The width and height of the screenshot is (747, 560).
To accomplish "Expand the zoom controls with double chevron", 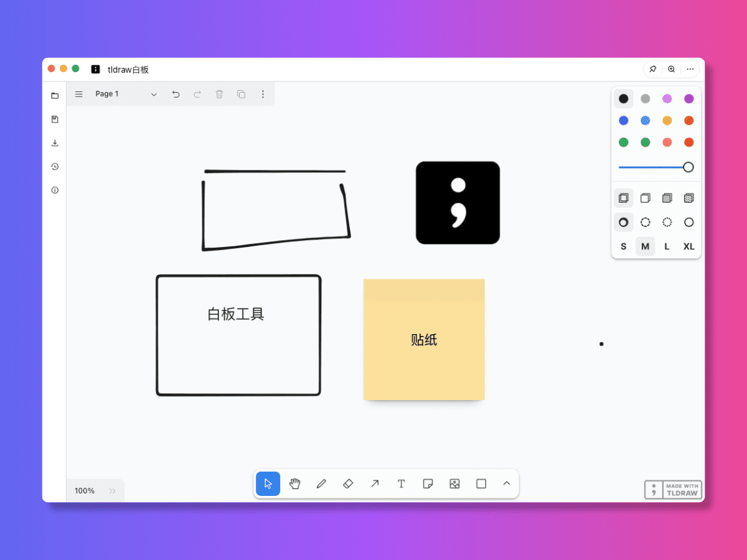I will (113, 490).
